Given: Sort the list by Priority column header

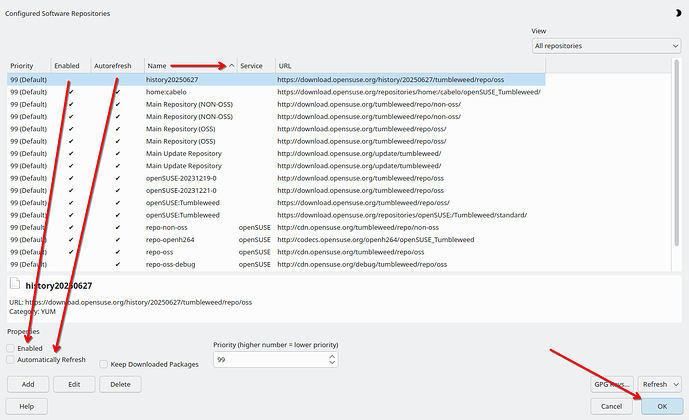Looking at the screenshot, I should (x=29, y=65).
